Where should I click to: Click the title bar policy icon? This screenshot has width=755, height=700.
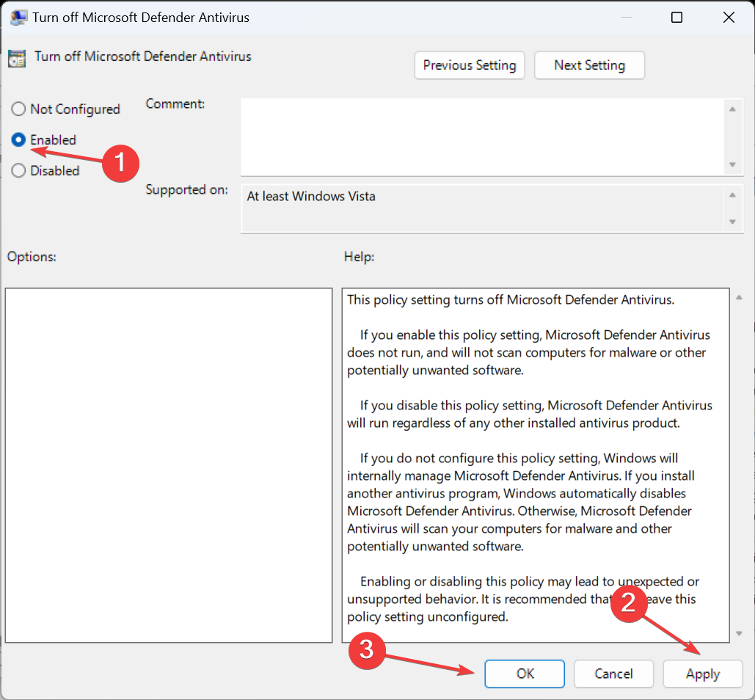tap(18, 18)
